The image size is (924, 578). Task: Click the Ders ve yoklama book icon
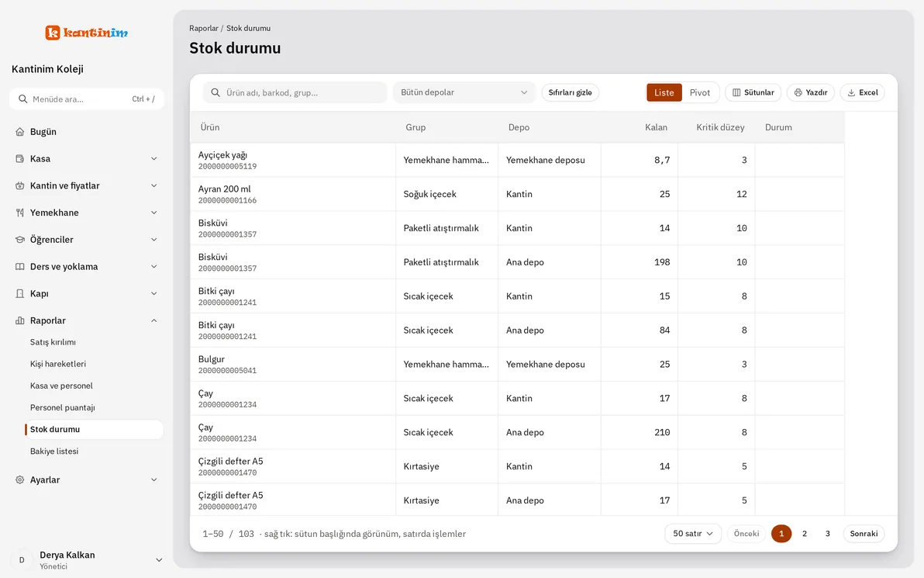[x=20, y=267]
